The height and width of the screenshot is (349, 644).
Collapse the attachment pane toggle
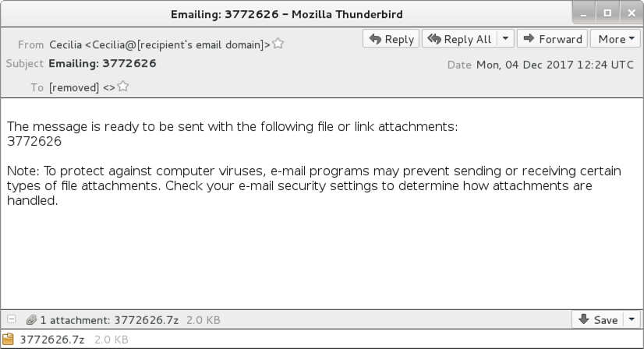pos(12,319)
